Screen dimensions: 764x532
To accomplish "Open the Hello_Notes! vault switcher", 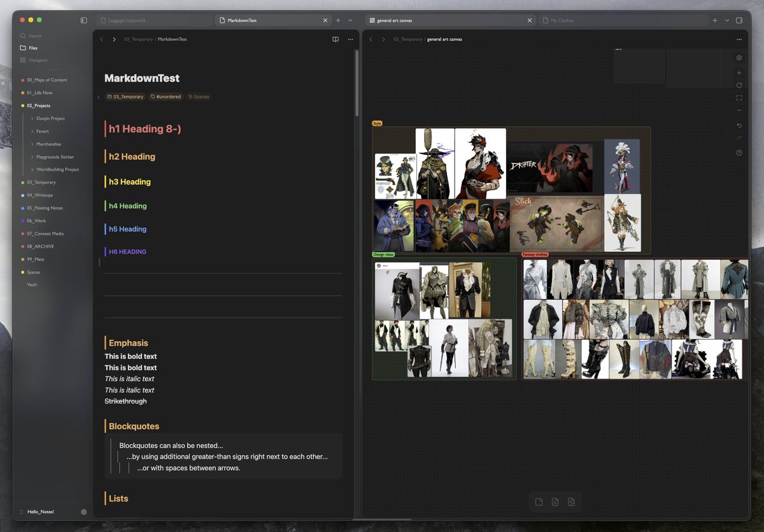I will 37,512.
